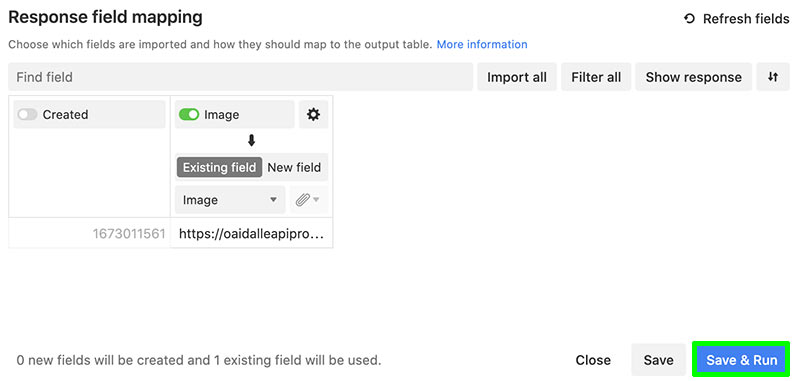Select the 1673011561 sample value cell
The height and width of the screenshot is (381, 800).
click(90, 234)
